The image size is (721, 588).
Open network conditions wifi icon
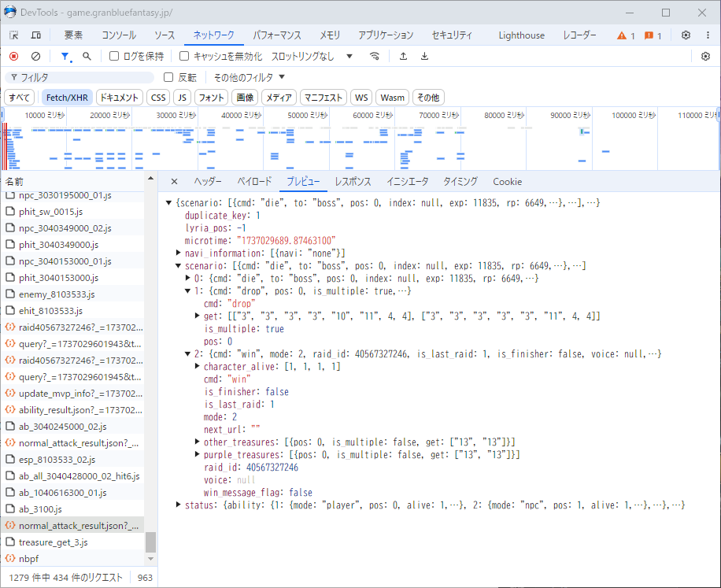375,57
